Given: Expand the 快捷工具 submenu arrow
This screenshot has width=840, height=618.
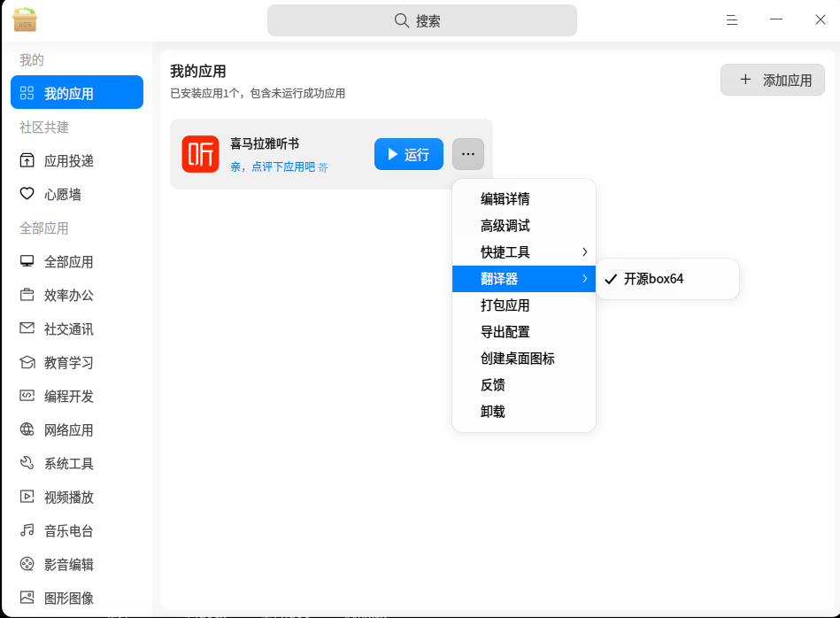Looking at the screenshot, I should [584, 252].
